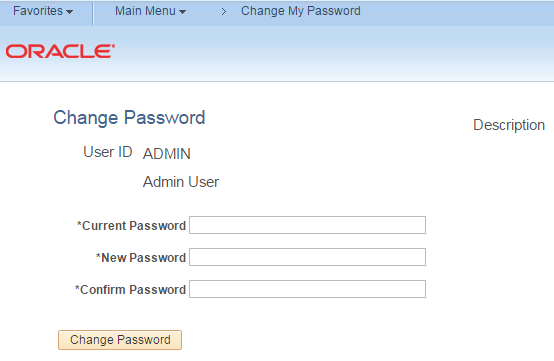
Task: Click into the New Password field
Action: click(x=307, y=257)
